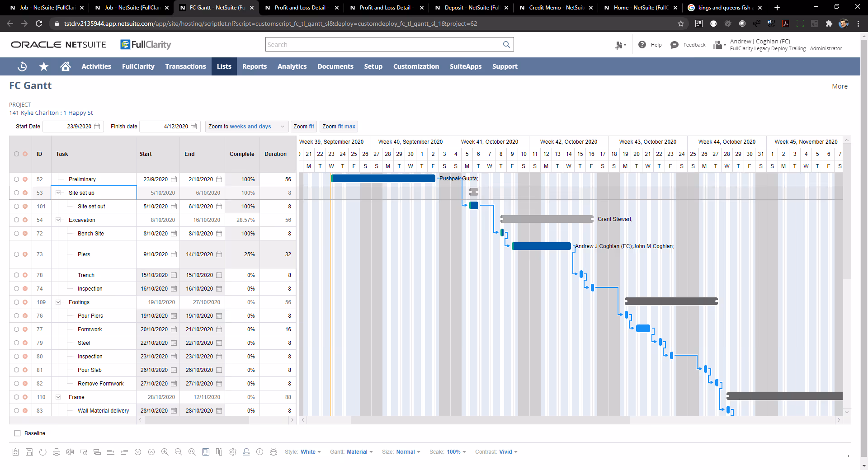Reload the Gantt using the refresh icon
Viewport: 868px width, 470px height.
tap(43, 452)
